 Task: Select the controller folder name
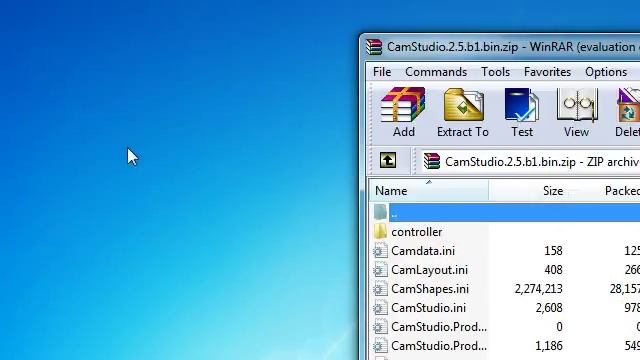pos(417,232)
